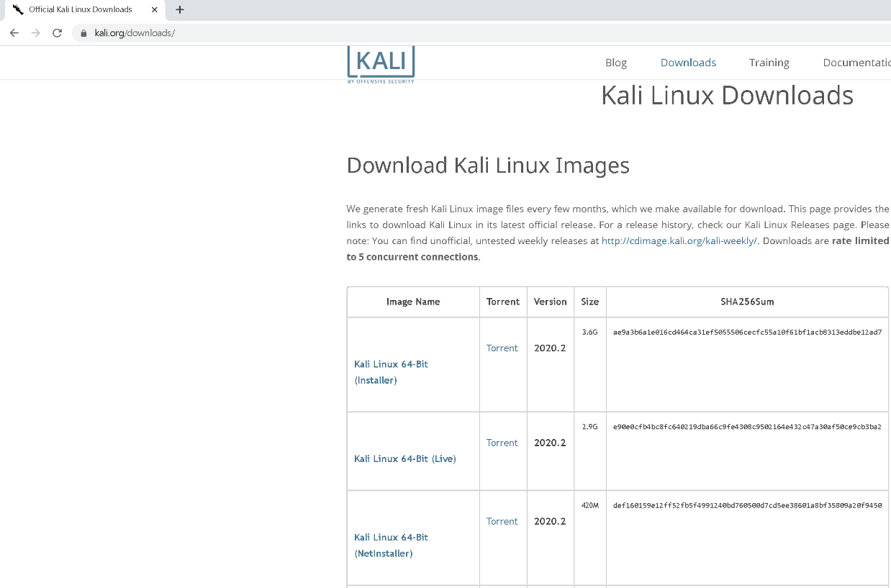Open the cdimage.kali.org kali-weekly link

point(679,241)
